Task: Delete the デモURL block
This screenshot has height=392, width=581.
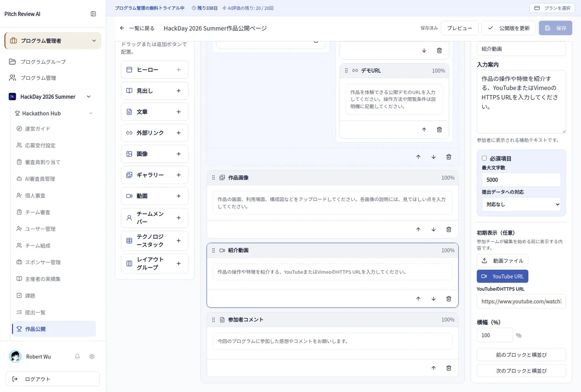Action: point(439,129)
